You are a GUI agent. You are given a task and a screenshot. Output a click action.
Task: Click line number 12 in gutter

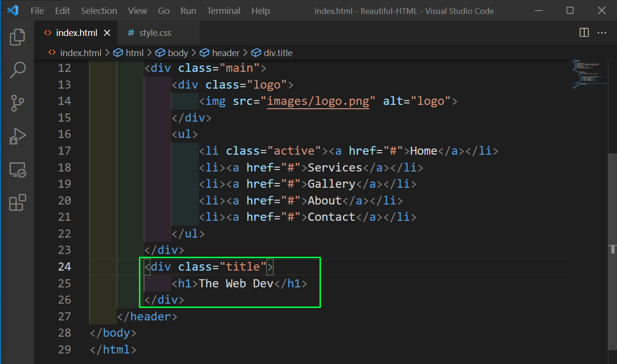[64, 68]
